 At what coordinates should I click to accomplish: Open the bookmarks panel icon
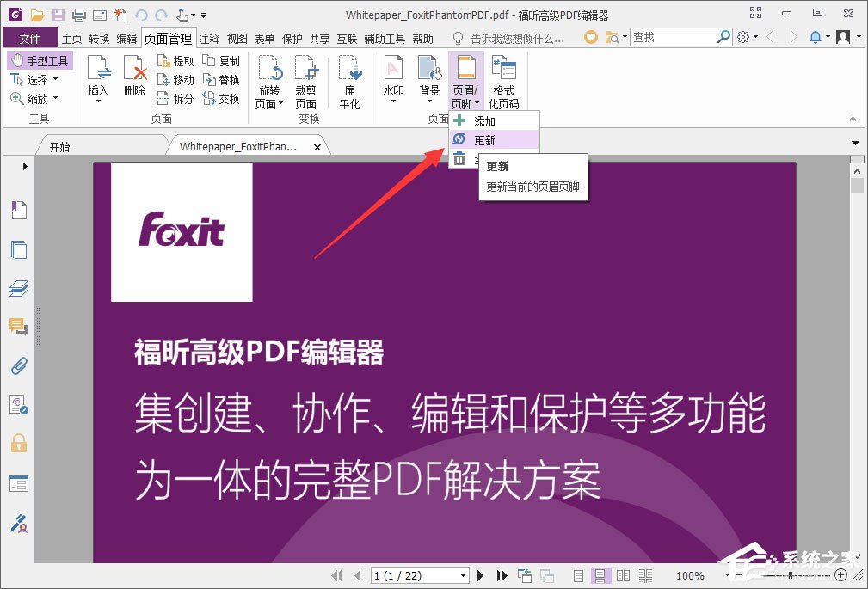coord(19,209)
